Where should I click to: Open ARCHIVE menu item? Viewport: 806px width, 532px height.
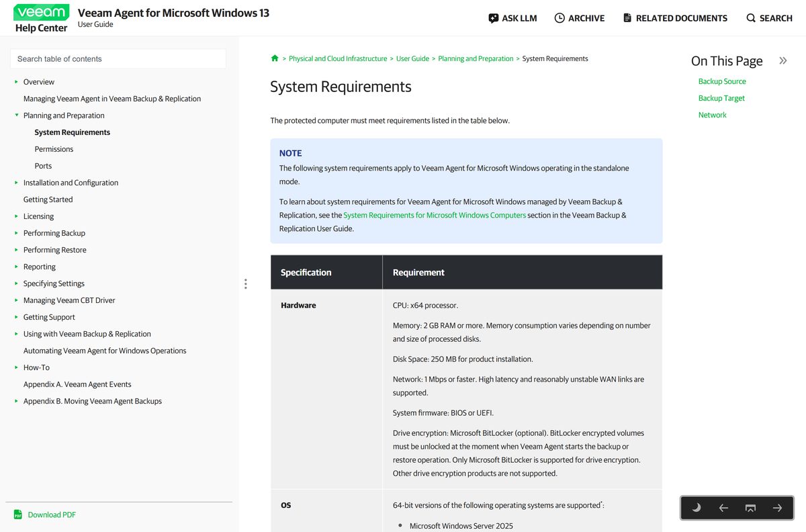(579, 18)
